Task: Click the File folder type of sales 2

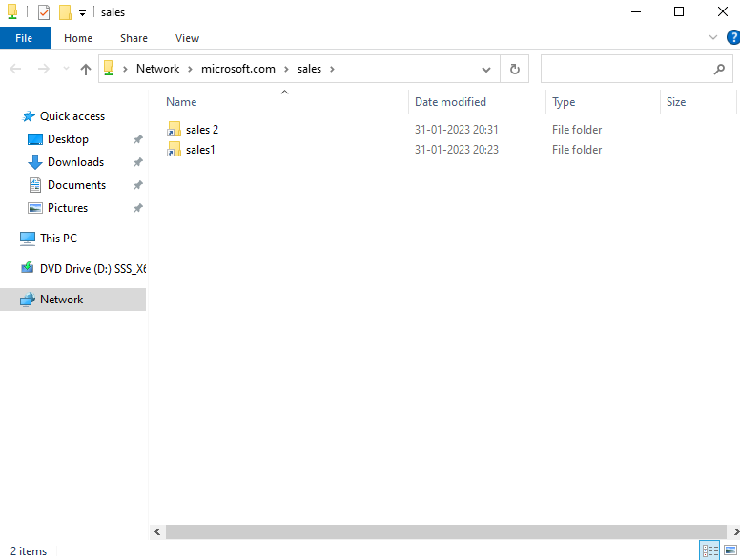Action: [577, 130]
